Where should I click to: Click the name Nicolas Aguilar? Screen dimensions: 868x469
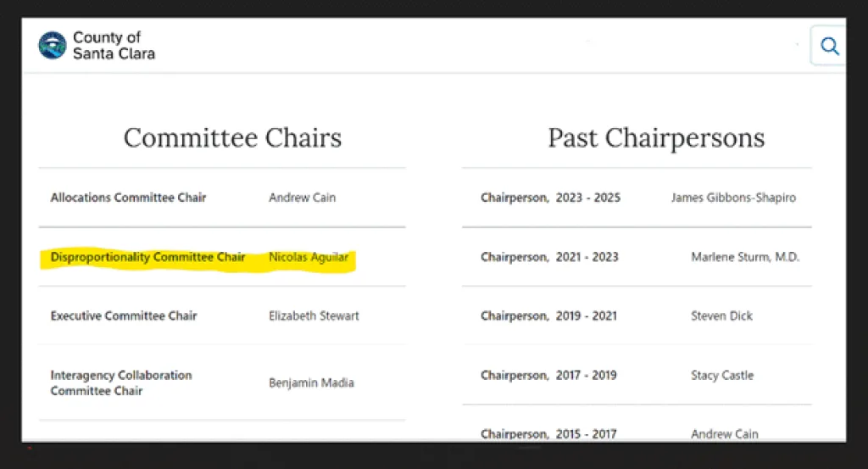click(309, 257)
